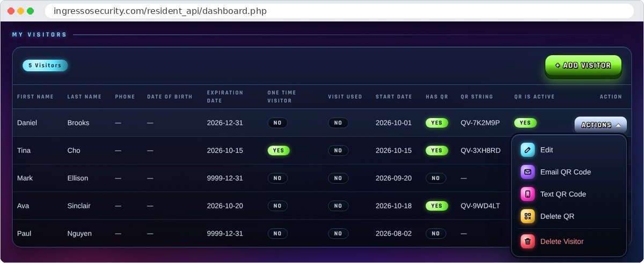Click the first name Mark
Image resolution: width=644 pixels, height=263 pixels.
[x=25, y=178]
